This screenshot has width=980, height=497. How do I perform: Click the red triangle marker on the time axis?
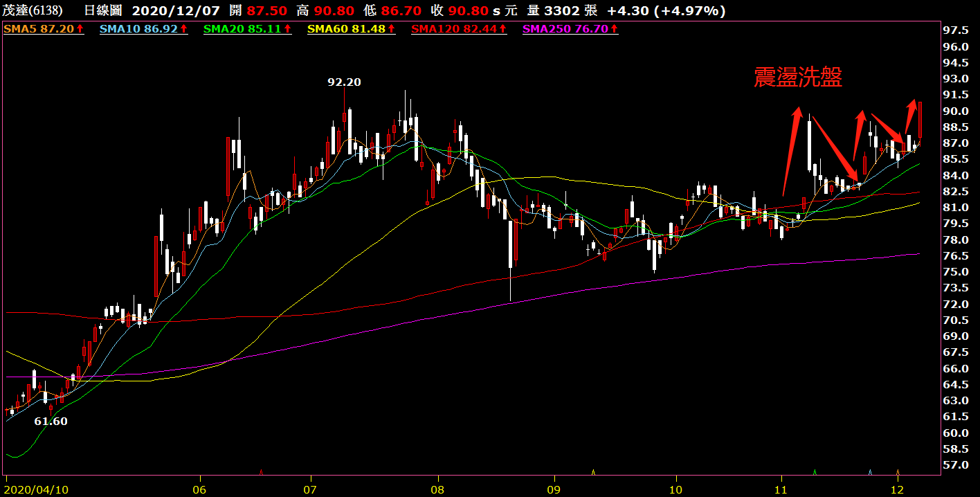coord(261,473)
